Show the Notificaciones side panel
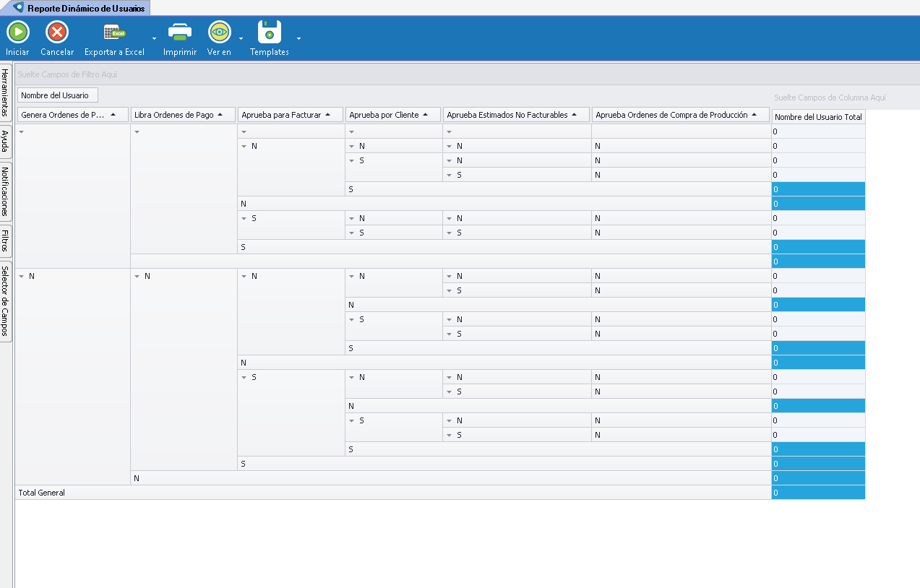The width and height of the screenshot is (920, 588). pyautogui.click(x=6, y=191)
